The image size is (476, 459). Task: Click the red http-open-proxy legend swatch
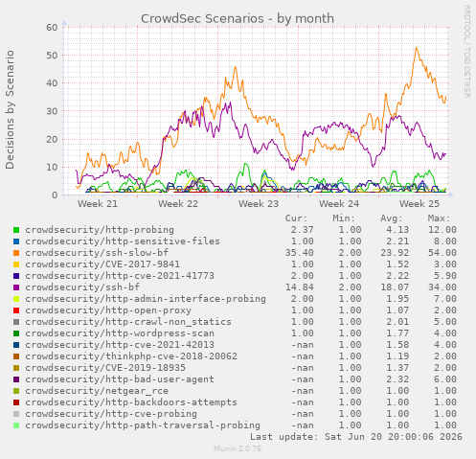[x=16, y=310]
